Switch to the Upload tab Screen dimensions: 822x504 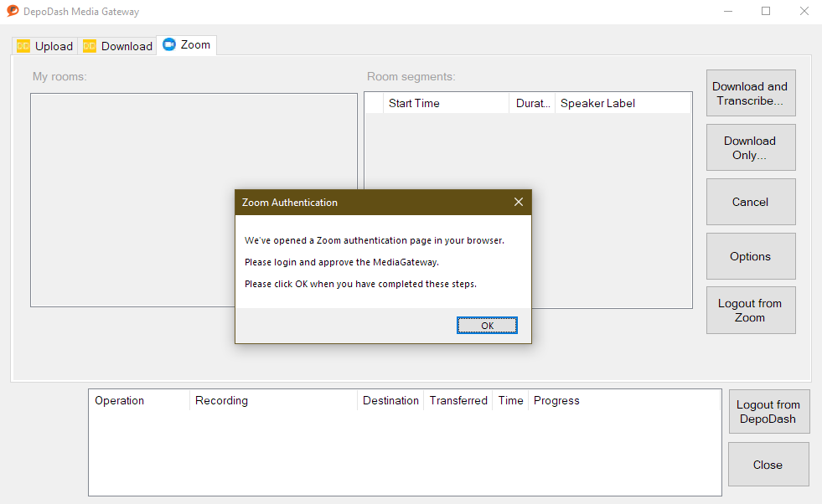point(45,46)
